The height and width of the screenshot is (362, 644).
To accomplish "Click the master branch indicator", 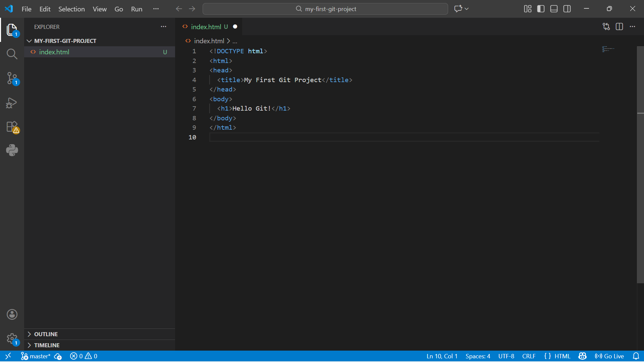I will coord(36,356).
